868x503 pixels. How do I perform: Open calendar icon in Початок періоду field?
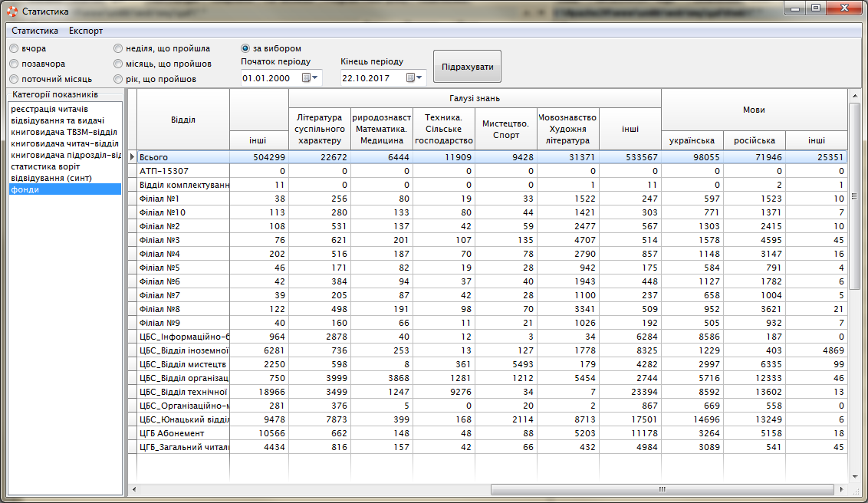pos(306,78)
